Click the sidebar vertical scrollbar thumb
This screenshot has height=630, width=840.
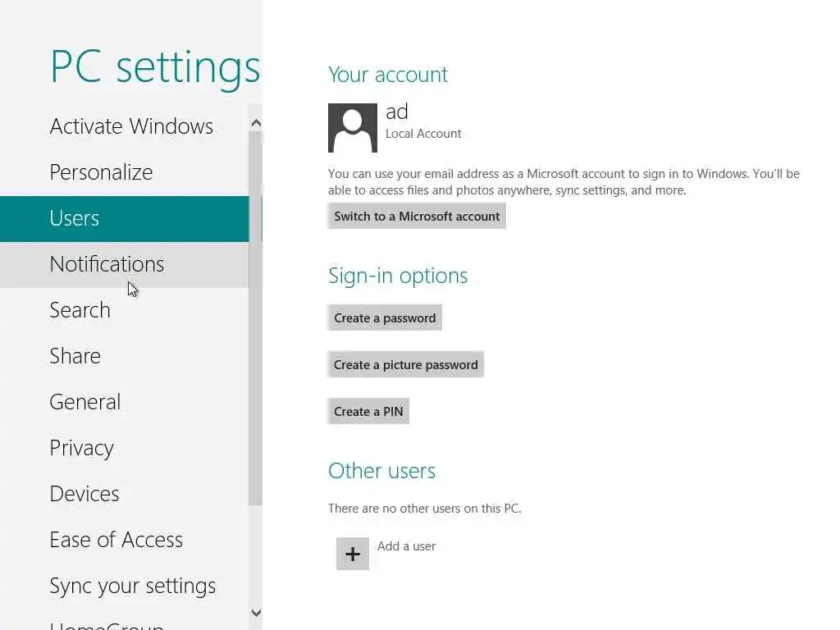(256, 318)
